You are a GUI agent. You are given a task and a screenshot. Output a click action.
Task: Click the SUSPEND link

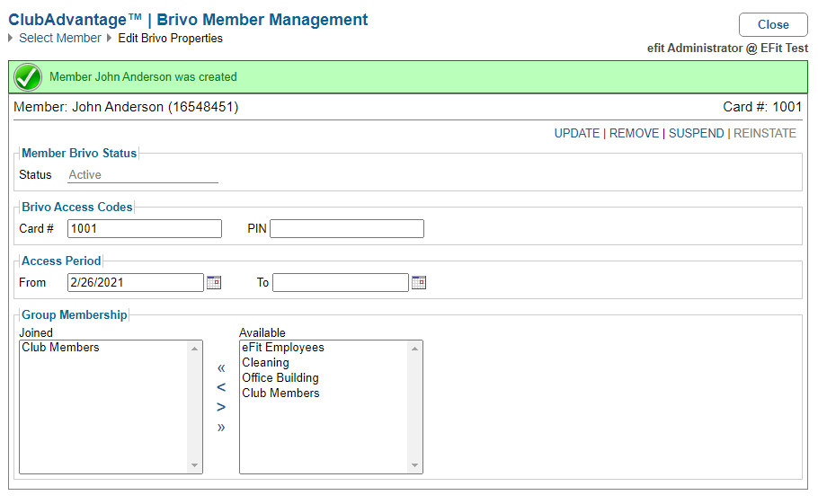coord(696,134)
